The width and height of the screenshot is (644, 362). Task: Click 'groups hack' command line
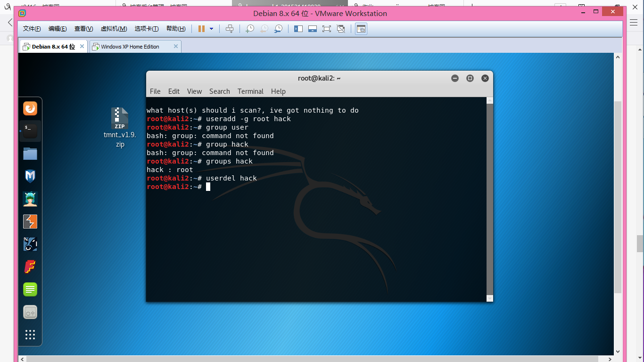(x=199, y=161)
